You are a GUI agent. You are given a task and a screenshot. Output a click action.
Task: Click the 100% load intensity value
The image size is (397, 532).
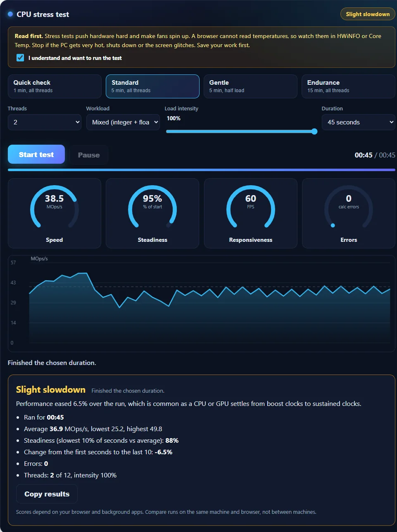coord(174,118)
